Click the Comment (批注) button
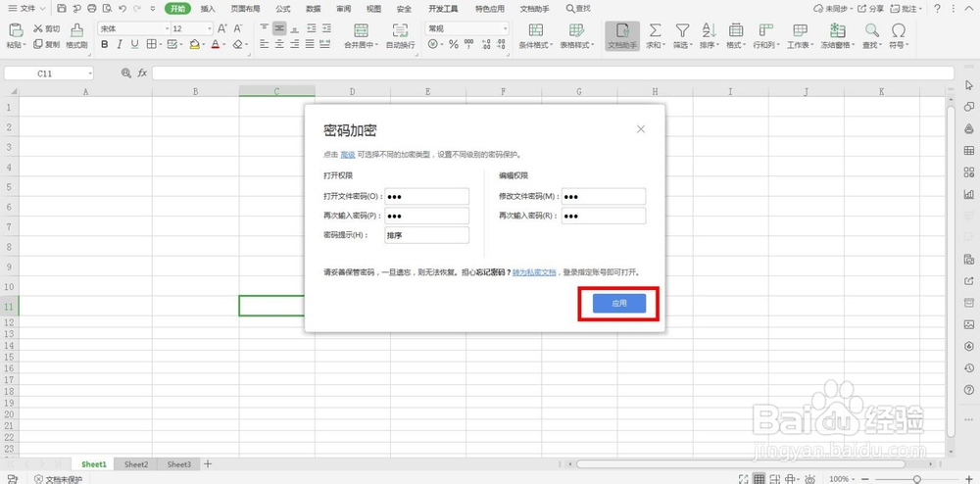The width and height of the screenshot is (980, 484). [906, 9]
